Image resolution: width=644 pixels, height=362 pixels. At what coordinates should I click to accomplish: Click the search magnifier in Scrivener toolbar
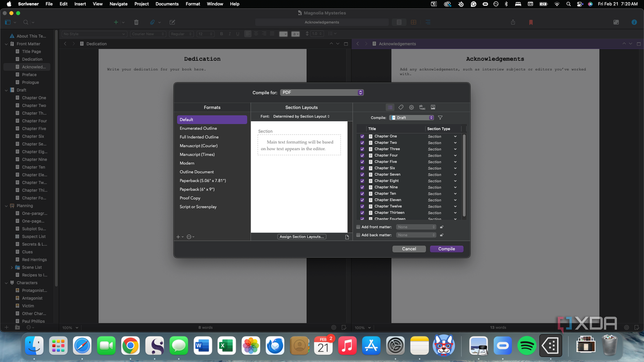pyautogui.click(x=26, y=22)
